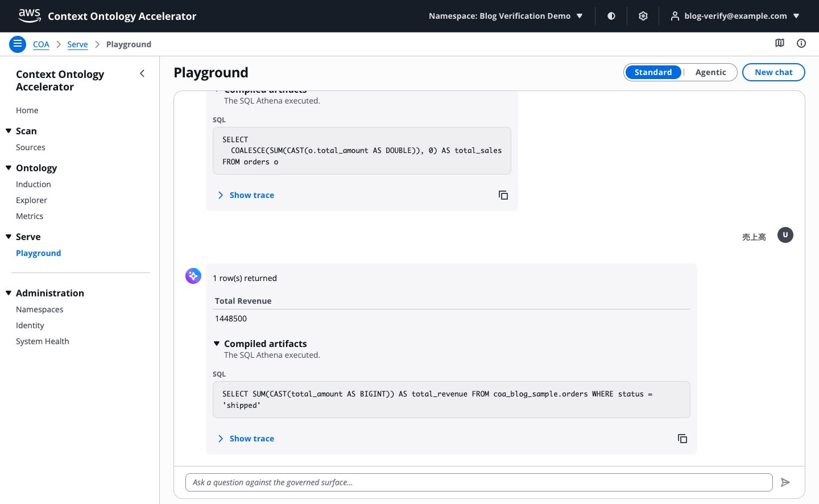Expand Show trace under total_sales query
Screen dimensions: 819x504
point(246,195)
